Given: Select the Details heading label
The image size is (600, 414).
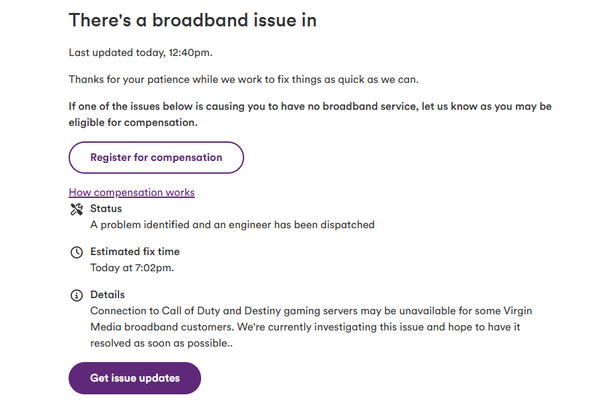Looking at the screenshot, I should [x=108, y=295].
